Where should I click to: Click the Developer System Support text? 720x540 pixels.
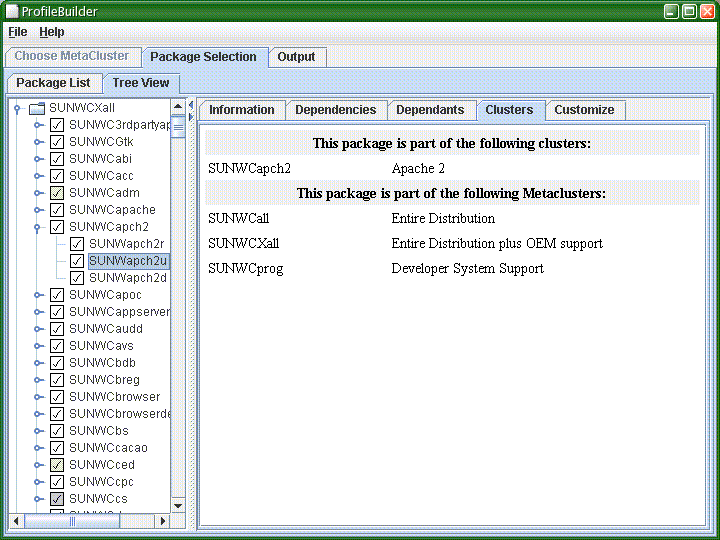point(467,269)
